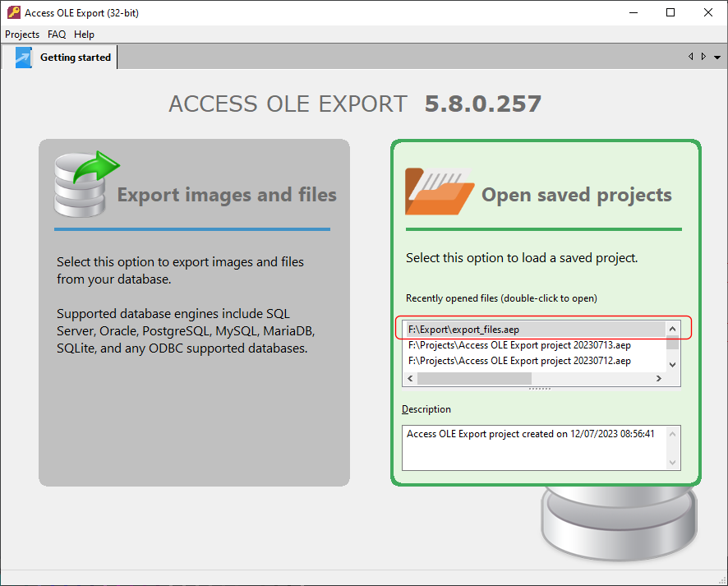Switch to the Getting started tab

point(75,58)
